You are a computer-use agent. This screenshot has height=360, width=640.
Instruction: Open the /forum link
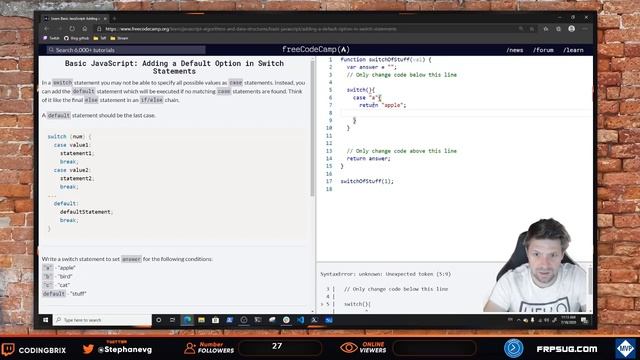tap(543, 50)
